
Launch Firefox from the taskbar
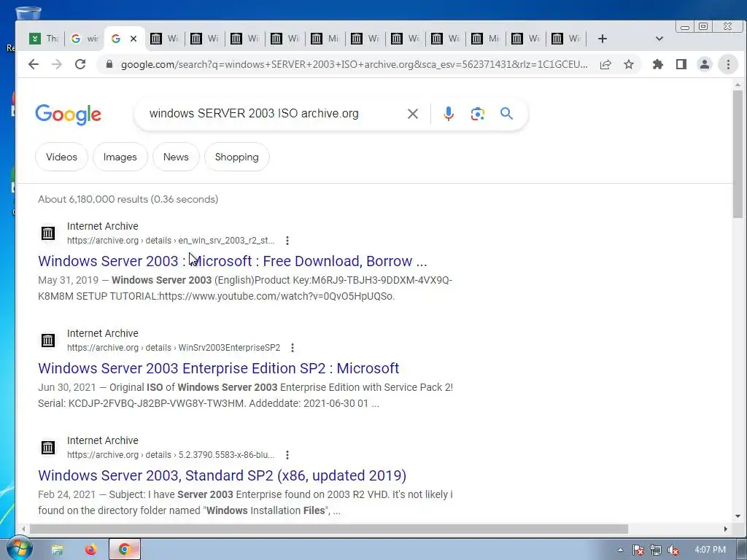click(x=90, y=550)
